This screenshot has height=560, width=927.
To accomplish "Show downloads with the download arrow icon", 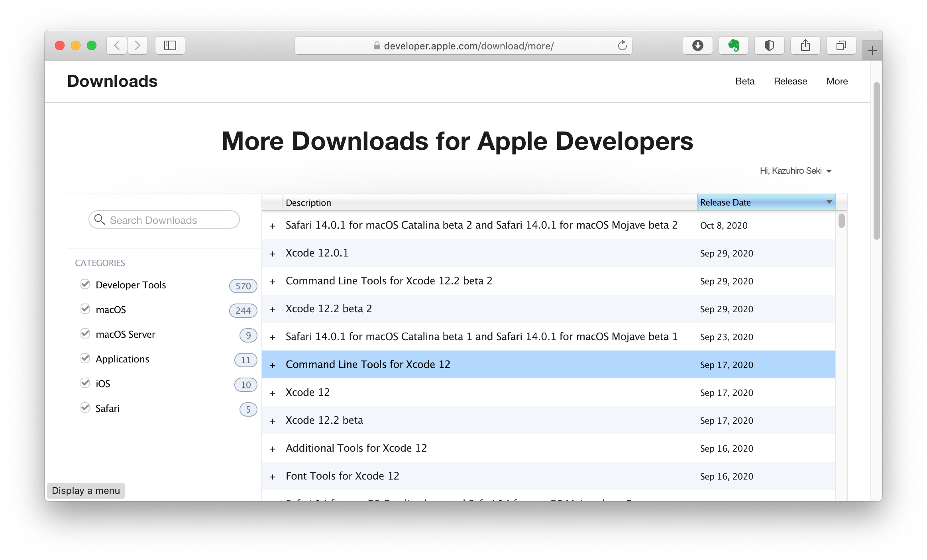I will click(697, 45).
